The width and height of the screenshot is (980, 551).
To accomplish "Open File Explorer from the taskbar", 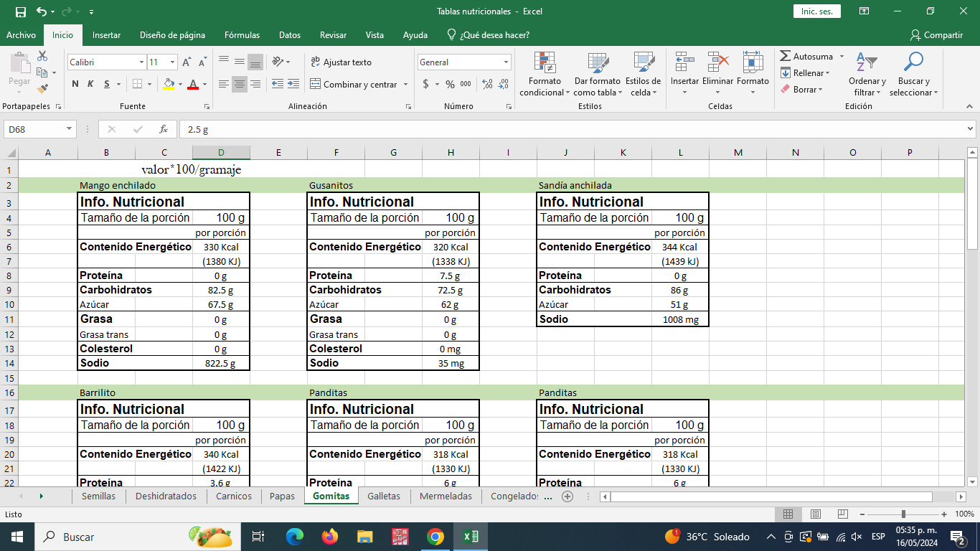I will tap(364, 537).
